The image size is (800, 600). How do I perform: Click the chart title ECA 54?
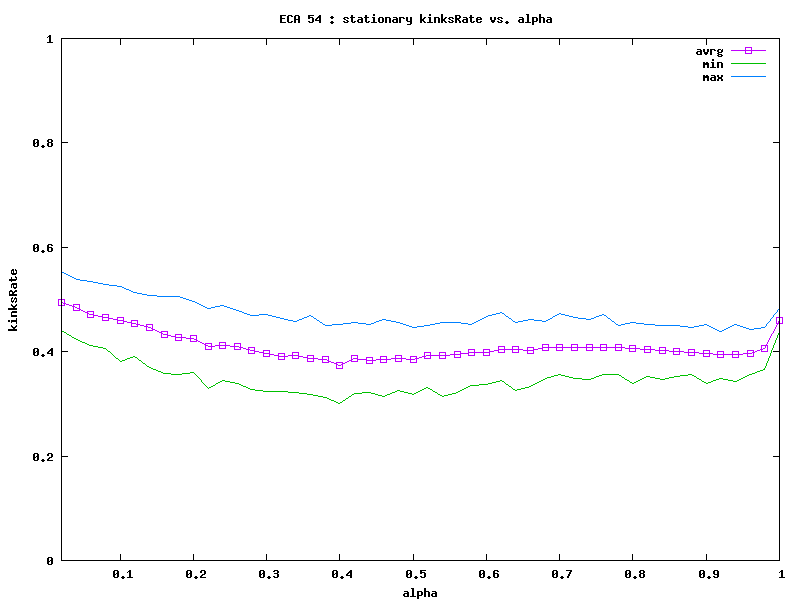click(415, 19)
